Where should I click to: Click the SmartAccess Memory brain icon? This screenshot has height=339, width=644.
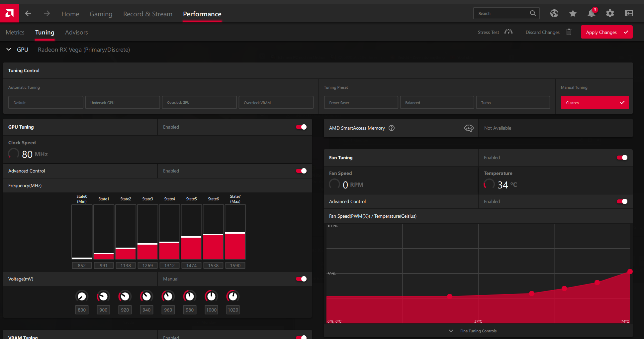tap(469, 128)
